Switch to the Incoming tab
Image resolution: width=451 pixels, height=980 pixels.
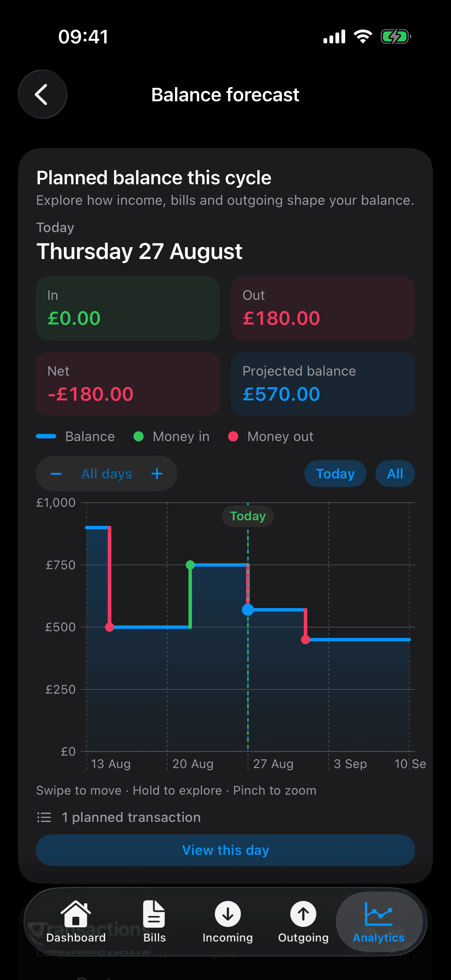[228, 921]
